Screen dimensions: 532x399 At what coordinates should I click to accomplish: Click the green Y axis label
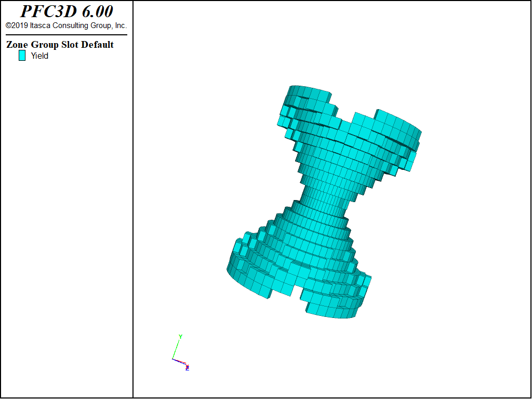(x=180, y=337)
